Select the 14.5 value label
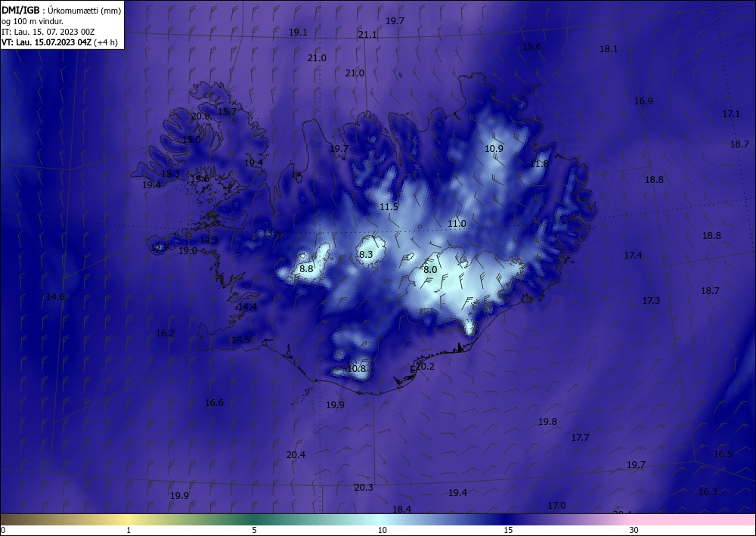Viewport: 756px width, 536px height. pyautogui.click(x=240, y=340)
